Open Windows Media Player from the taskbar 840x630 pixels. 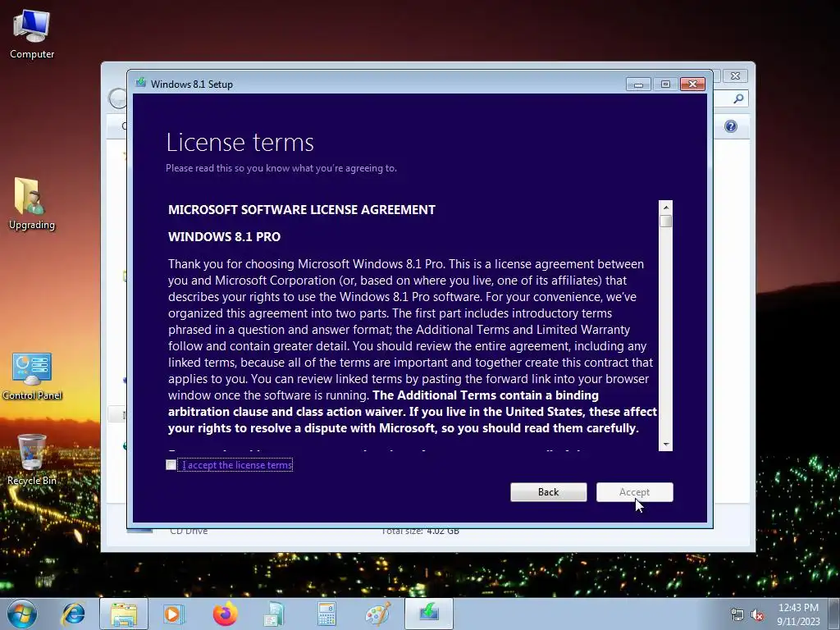point(172,614)
